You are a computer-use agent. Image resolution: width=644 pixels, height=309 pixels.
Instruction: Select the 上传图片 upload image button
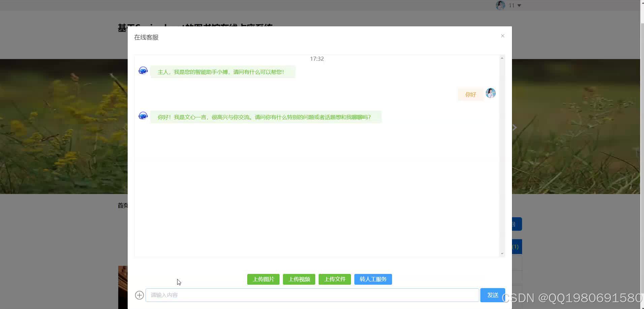point(263,279)
